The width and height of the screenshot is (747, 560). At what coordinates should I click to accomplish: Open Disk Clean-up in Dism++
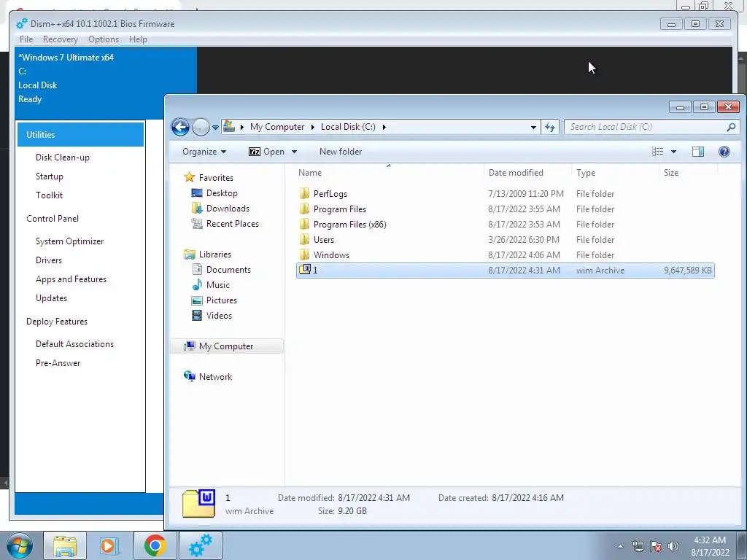tap(63, 157)
